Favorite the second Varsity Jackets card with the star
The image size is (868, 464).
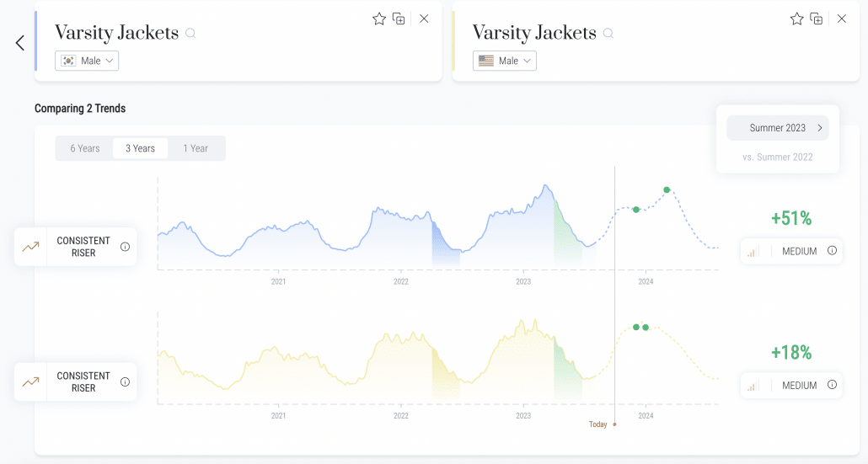[796, 19]
